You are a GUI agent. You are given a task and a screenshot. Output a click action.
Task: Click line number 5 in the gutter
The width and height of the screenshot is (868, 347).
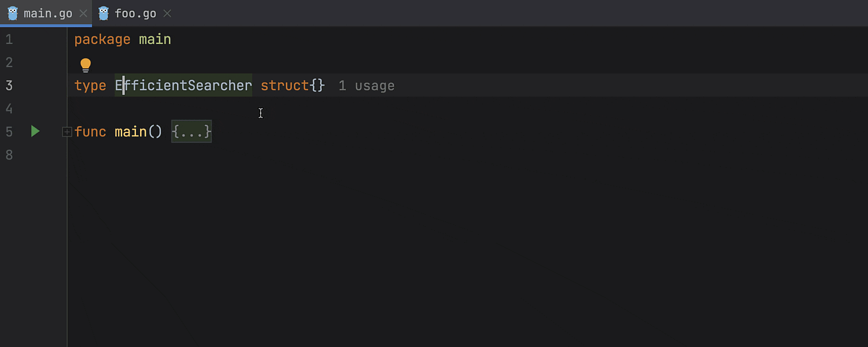click(x=9, y=132)
